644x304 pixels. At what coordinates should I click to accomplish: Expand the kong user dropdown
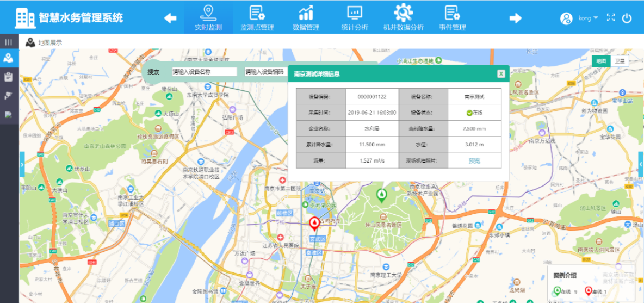(x=587, y=18)
